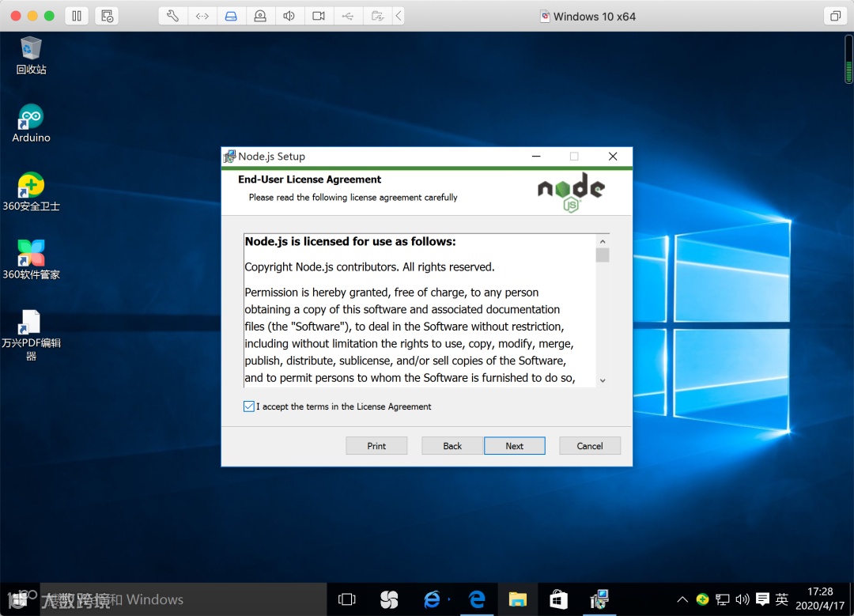
Task: Open Internet Explorer from taskbar
Action: 432,599
